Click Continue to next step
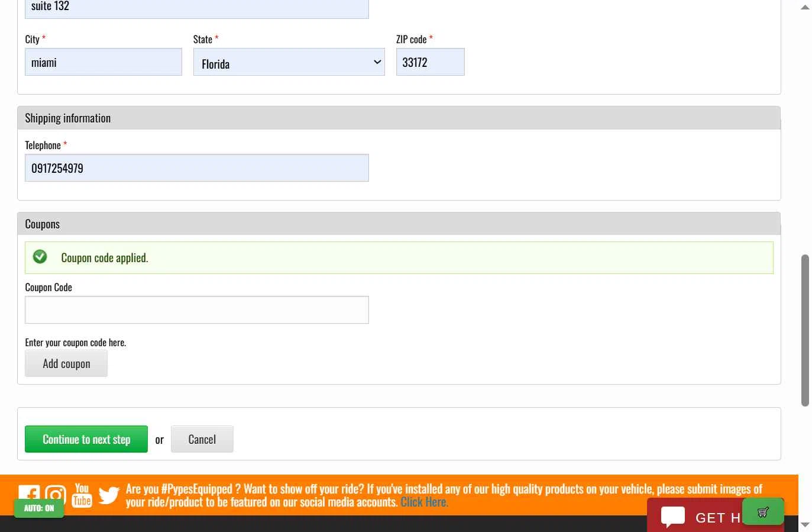 point(86,439)
